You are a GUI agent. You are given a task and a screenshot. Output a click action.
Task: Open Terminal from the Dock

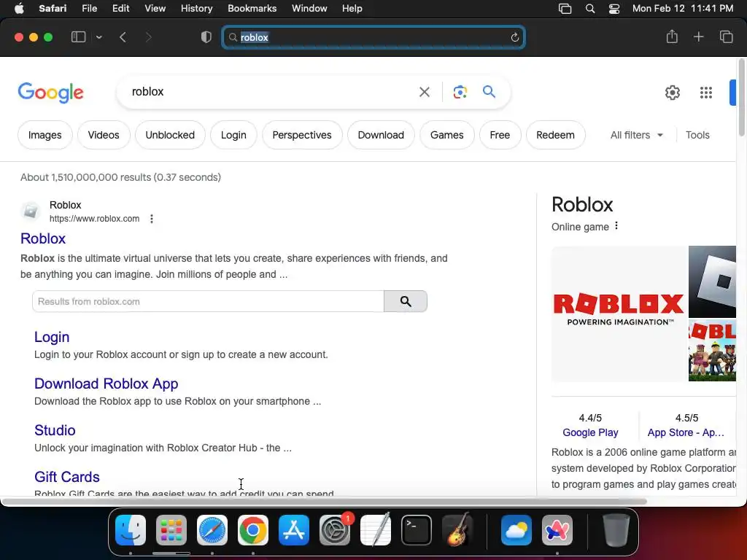[417, 530]
